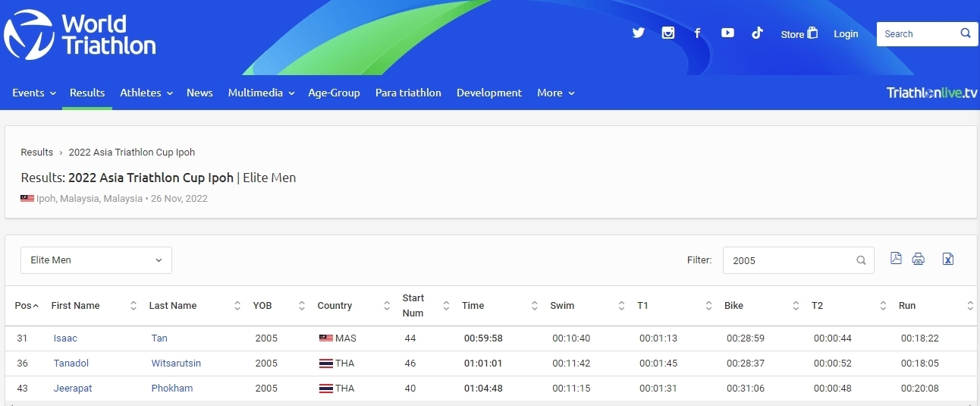980x406 pixels.
Task: Open athlete Isaac's profile link
Action: pyautogui.click(x=65, y=338)
